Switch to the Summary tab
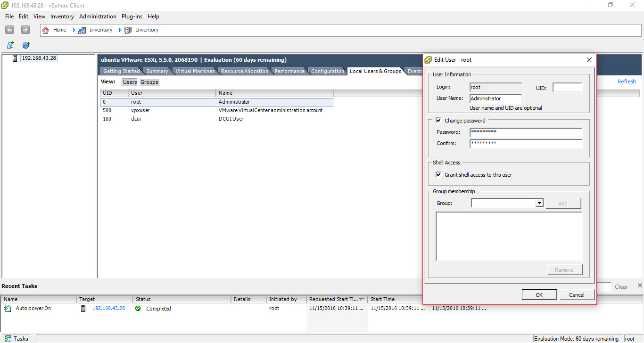Screen dimensions: 644x343 coord(157,71)
